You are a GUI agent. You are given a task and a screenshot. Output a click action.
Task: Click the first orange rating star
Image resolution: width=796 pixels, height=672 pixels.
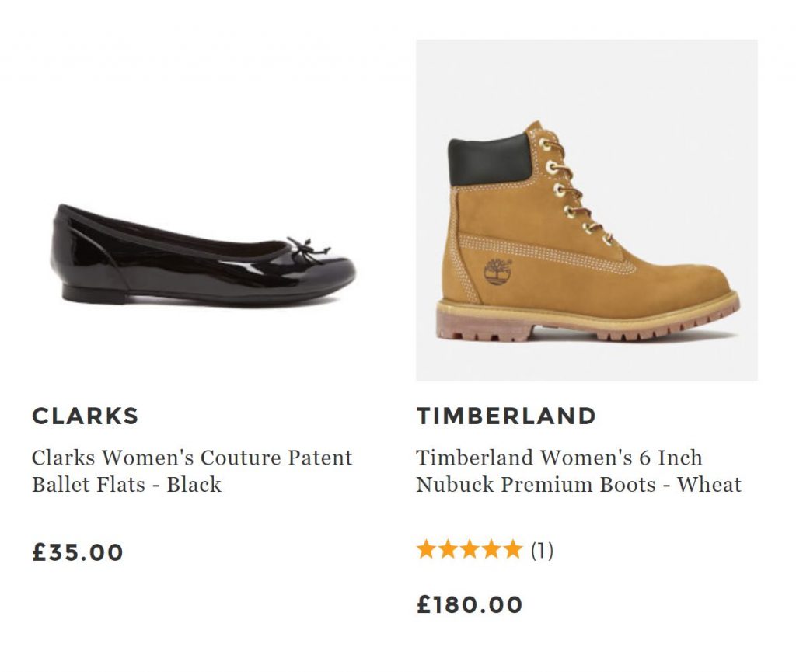(425, 551)
